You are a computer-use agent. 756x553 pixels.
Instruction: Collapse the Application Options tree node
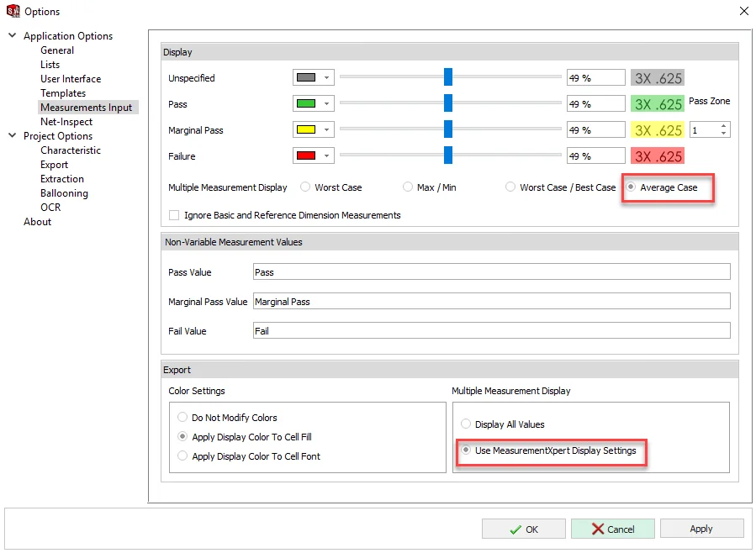click(x=12, y=36)
